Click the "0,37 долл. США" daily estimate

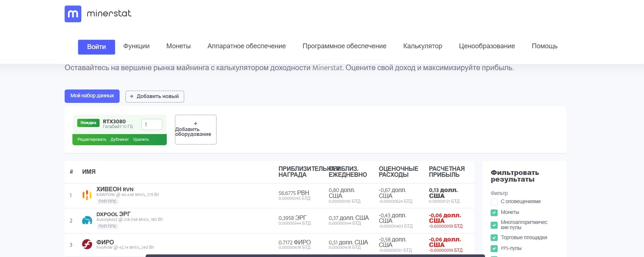(349, 218)
